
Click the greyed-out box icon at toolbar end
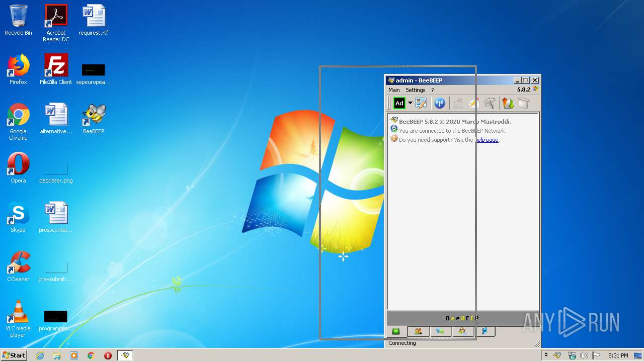click(x=524, y=103)
